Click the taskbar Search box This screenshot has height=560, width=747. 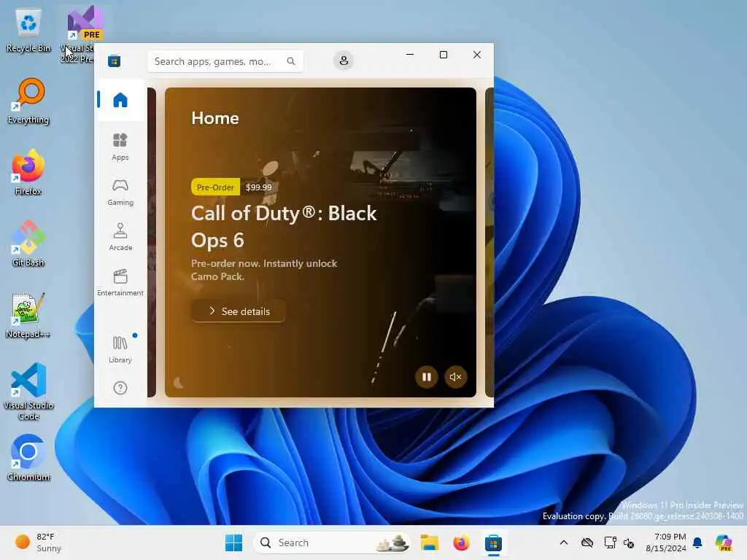[332, 542]
